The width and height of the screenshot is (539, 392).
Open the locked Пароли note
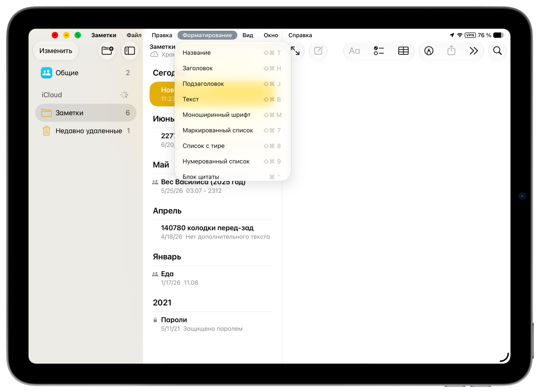click(x=212, y=324)
